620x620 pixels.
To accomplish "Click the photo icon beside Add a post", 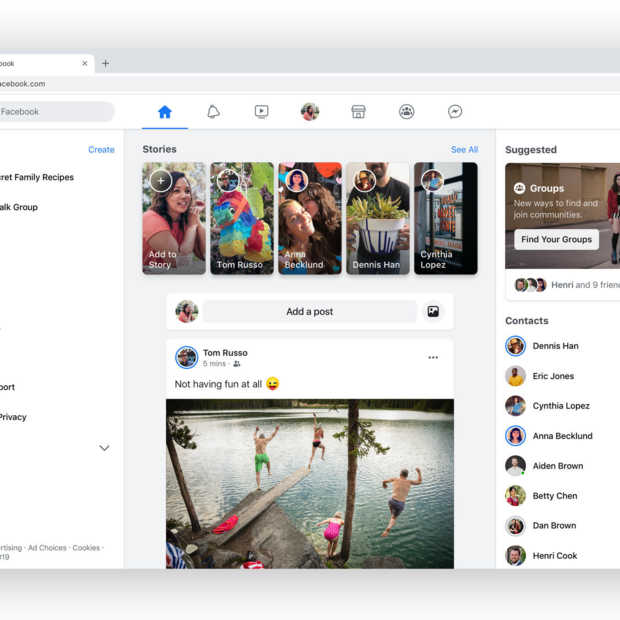I will (433, 311).
